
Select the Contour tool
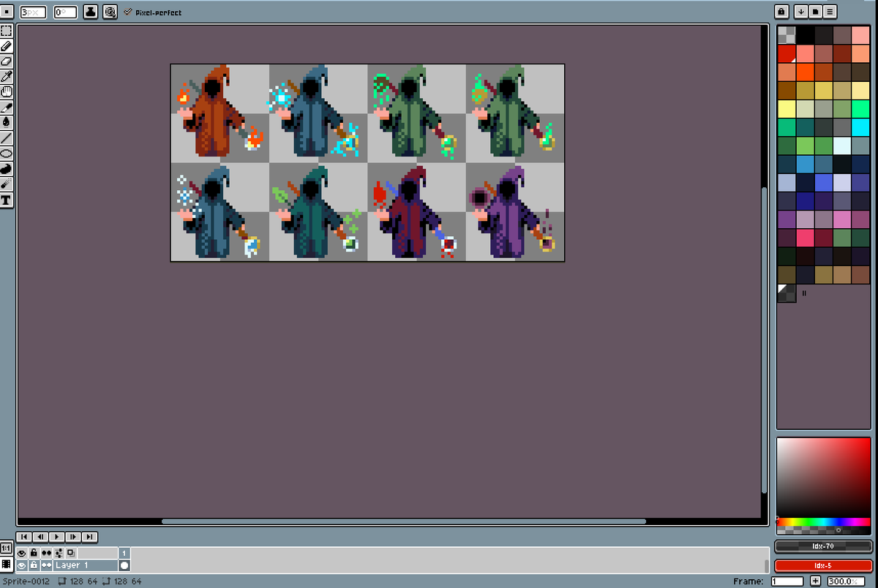[x=6, y=169]
